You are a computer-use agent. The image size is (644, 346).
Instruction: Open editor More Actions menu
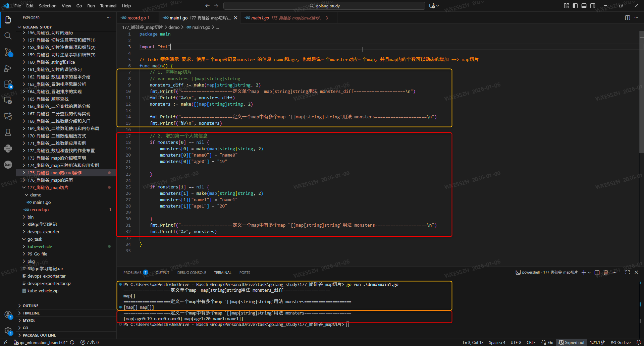pos(636,18)
